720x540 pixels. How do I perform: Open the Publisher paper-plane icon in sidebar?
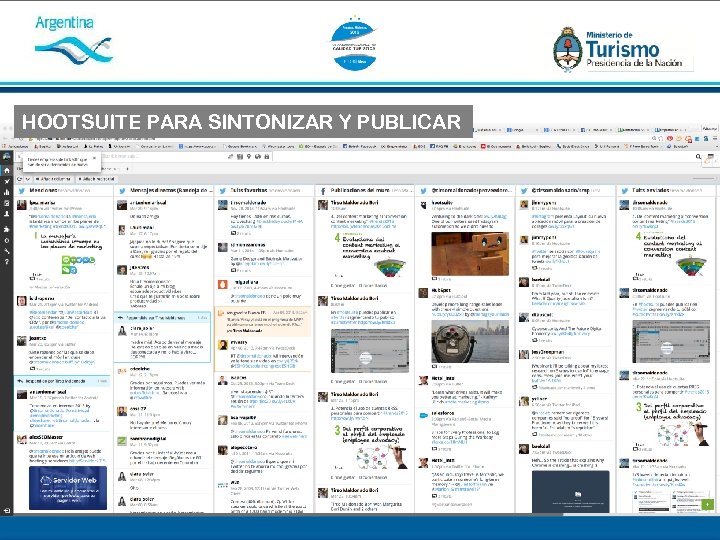6,181
